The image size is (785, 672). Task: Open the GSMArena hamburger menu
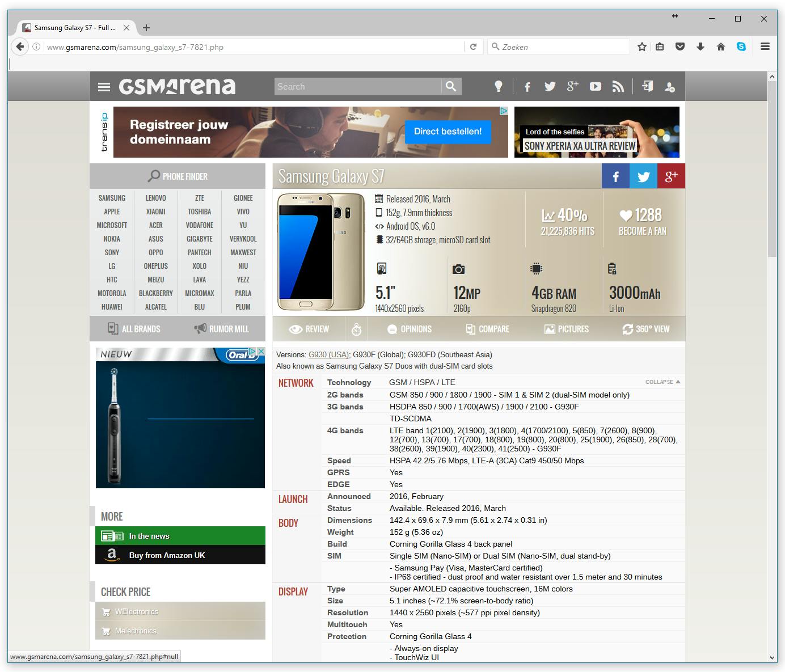click(x=104, y=87)
